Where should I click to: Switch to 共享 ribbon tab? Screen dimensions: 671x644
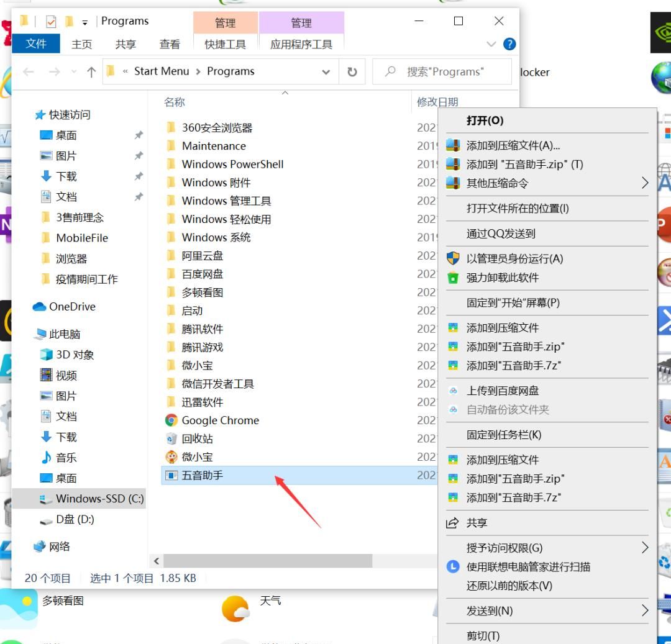pos(126,44)
